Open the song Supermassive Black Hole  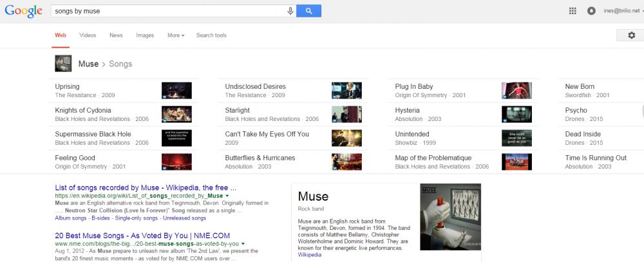point(93,134)
